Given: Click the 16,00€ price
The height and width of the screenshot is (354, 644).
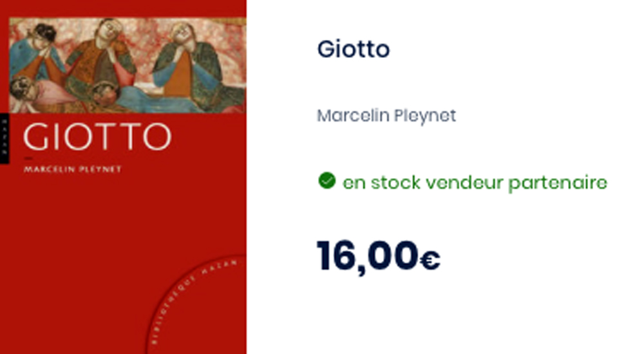Looking at the screenshot, I should point(378,256).
